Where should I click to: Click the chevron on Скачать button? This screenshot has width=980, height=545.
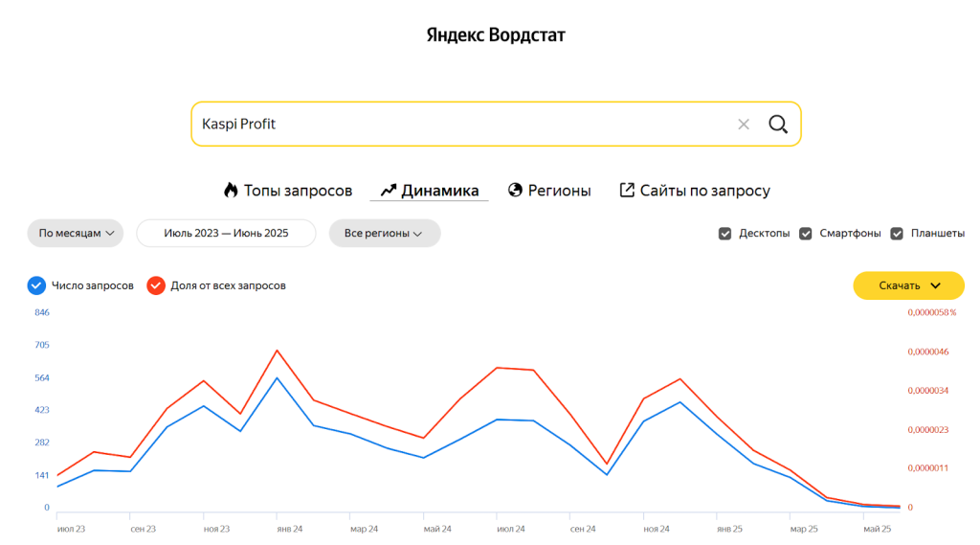click(934, 285)
